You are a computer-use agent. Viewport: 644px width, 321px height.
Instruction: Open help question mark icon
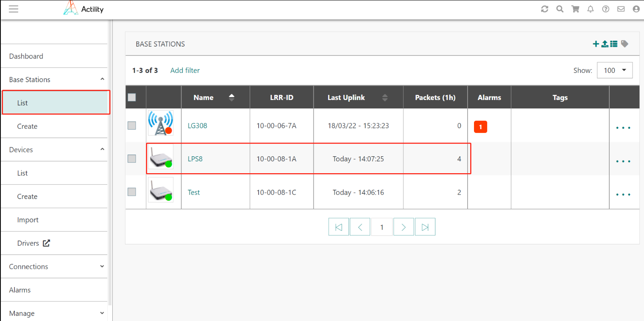click(x=606, y=9)
